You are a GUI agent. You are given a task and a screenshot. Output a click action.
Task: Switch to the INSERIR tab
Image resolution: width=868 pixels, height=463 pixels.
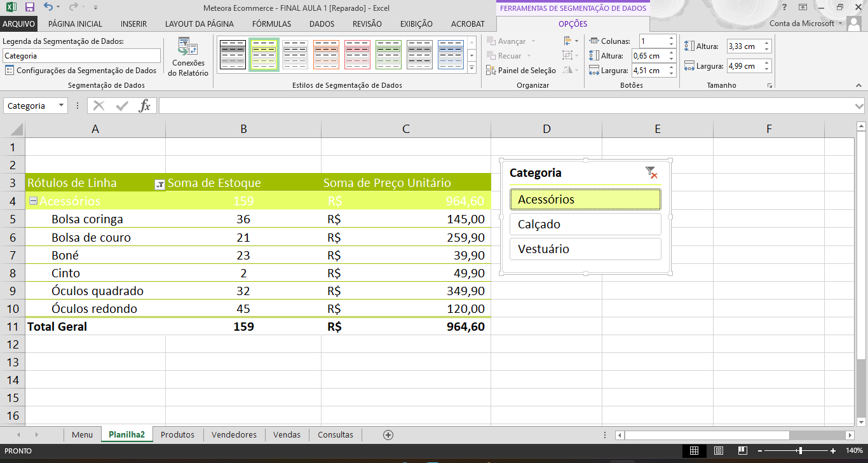[x=133, y=24]
